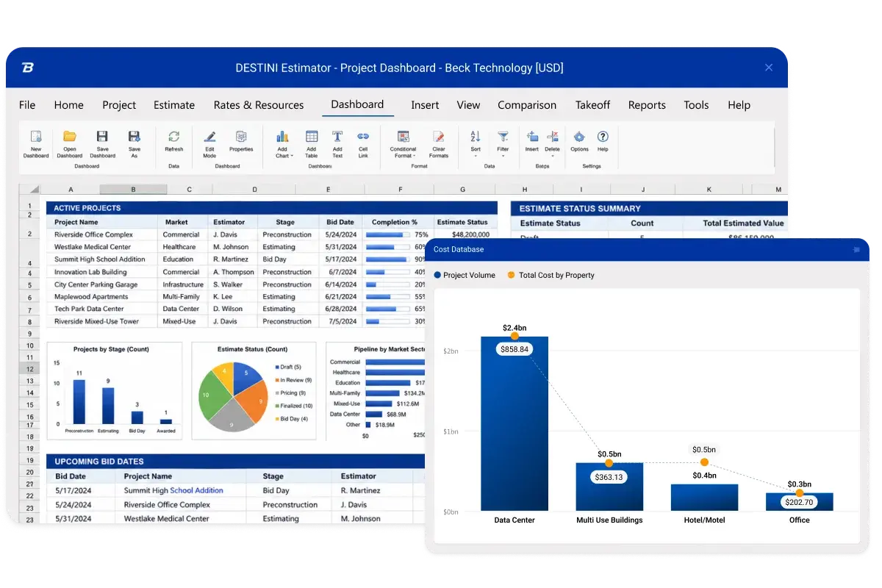Click the Completion % column header
This screenshot has height=588, width=882.
coord(395,222)
